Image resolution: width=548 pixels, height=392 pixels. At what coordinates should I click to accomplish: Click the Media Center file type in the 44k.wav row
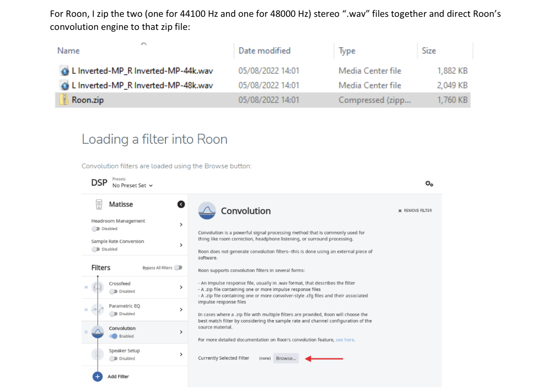[370, 71]
